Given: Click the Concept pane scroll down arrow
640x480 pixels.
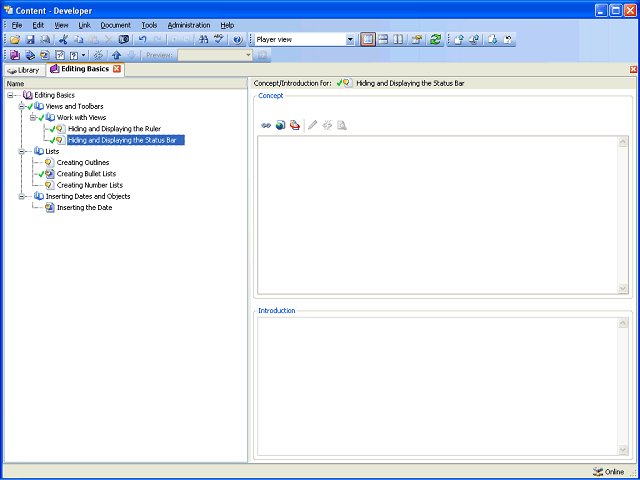Looking at the screenshot, I should tap(623, 288).
